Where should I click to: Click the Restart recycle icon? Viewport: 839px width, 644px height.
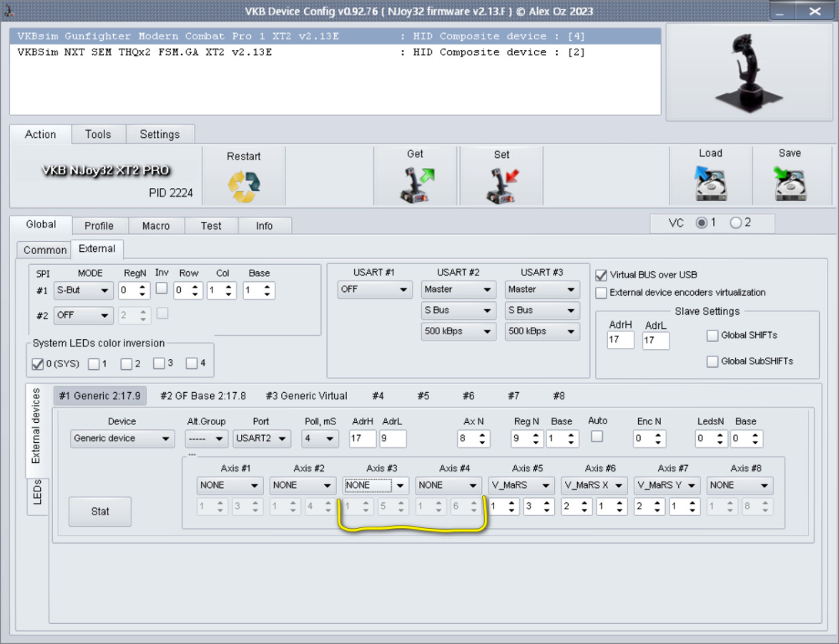tap(243, 186)
